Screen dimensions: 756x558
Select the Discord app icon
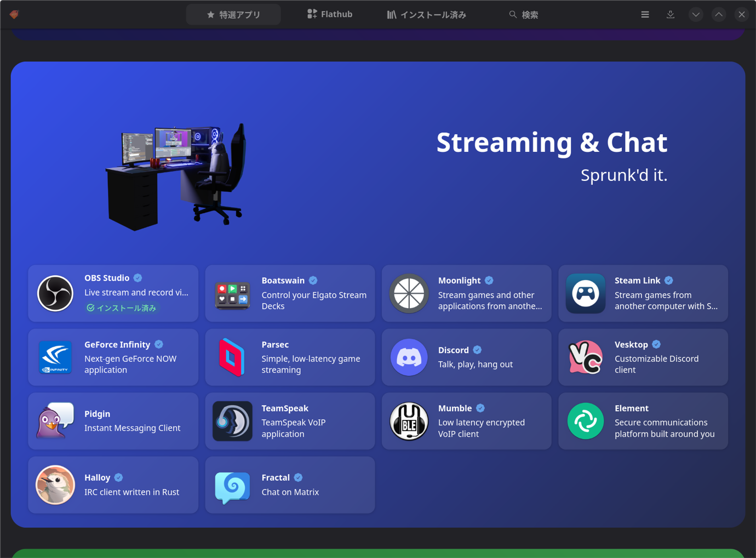409,357
